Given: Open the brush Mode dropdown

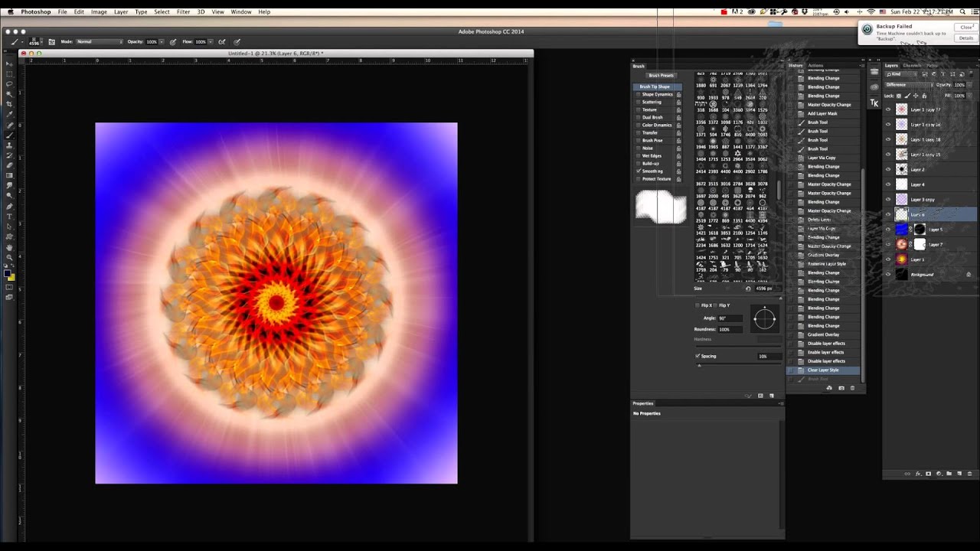Looking at the screenshot, I should coord(100,41).
